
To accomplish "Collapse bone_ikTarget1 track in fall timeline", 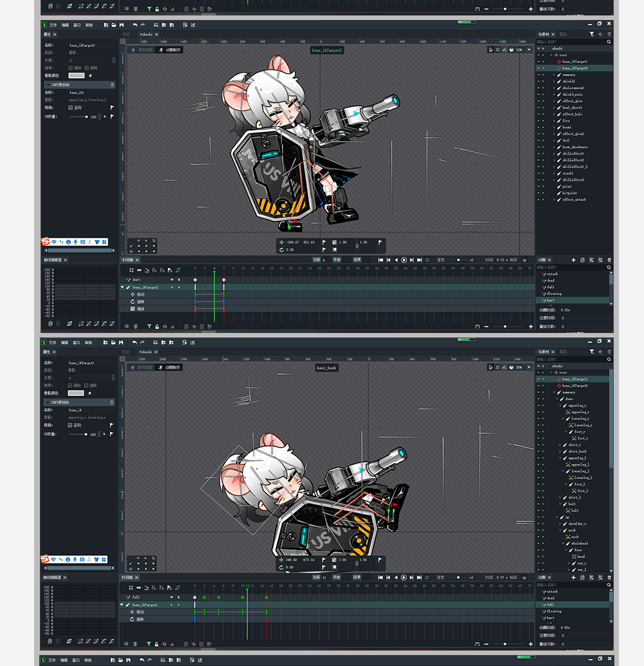I will click(x=122, y=605).
